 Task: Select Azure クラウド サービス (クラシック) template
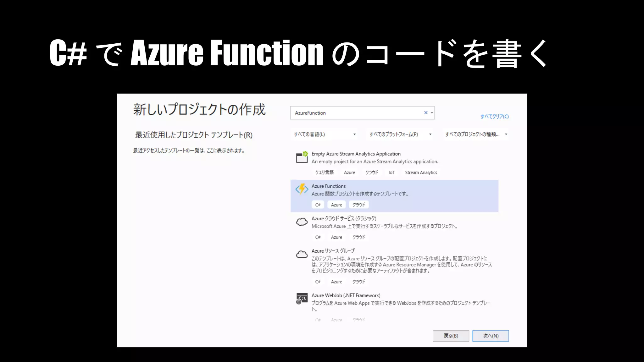click(x=394, y=228)
